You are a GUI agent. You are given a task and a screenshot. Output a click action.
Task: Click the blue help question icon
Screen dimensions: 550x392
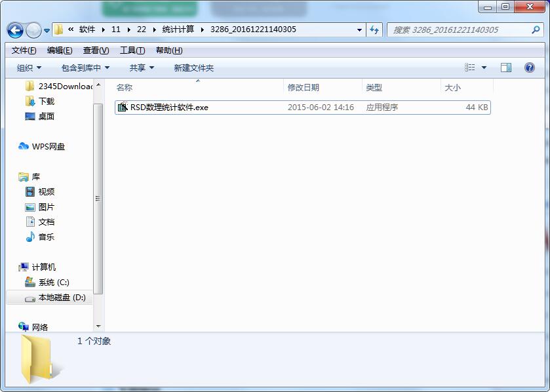coord(529,68)
